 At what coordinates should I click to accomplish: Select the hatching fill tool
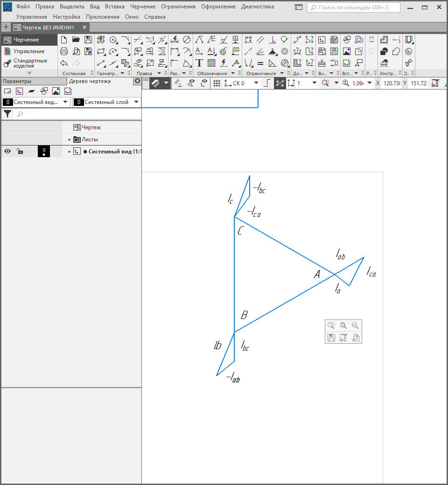[125, 63]
